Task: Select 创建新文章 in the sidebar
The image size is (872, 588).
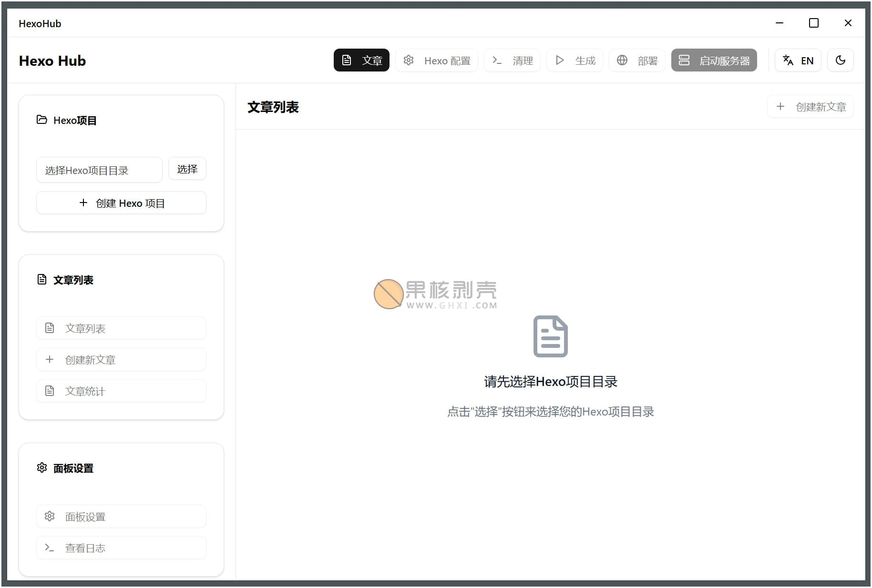Action: (121, 360)
